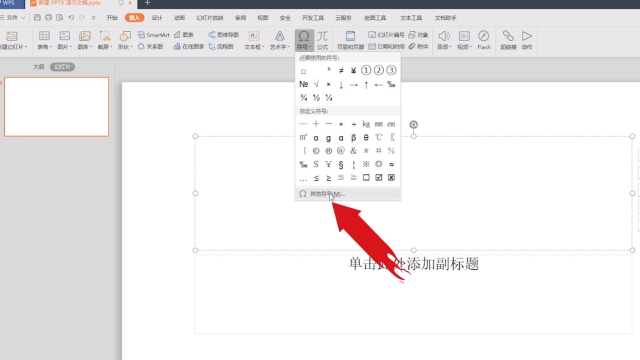Insert an 对象 (Object)
This screenshot has width=640, height=360.
point(418,35)
